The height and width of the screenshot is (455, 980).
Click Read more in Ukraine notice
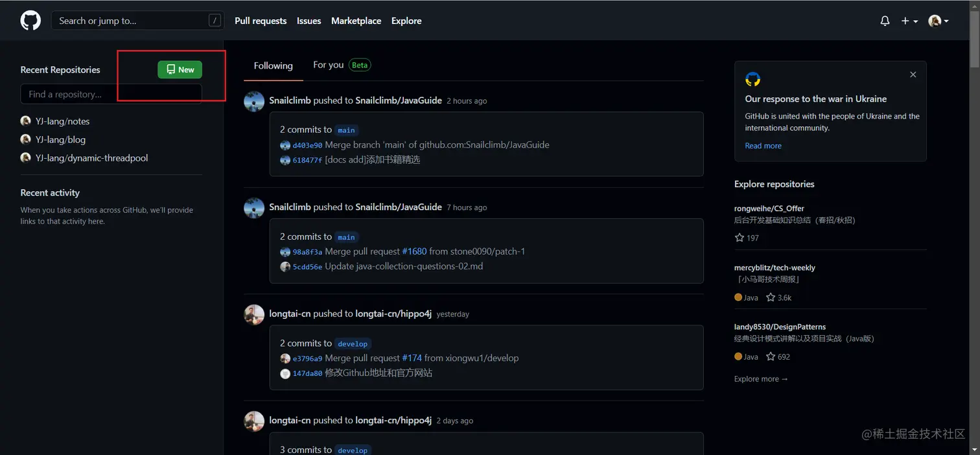pyautogui.click(x=763, y=146)
